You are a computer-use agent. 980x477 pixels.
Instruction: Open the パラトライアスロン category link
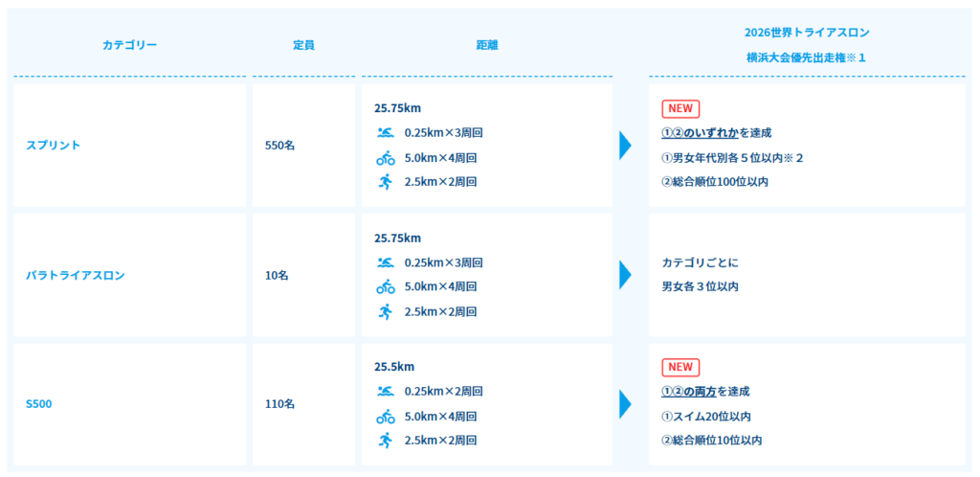75,275
